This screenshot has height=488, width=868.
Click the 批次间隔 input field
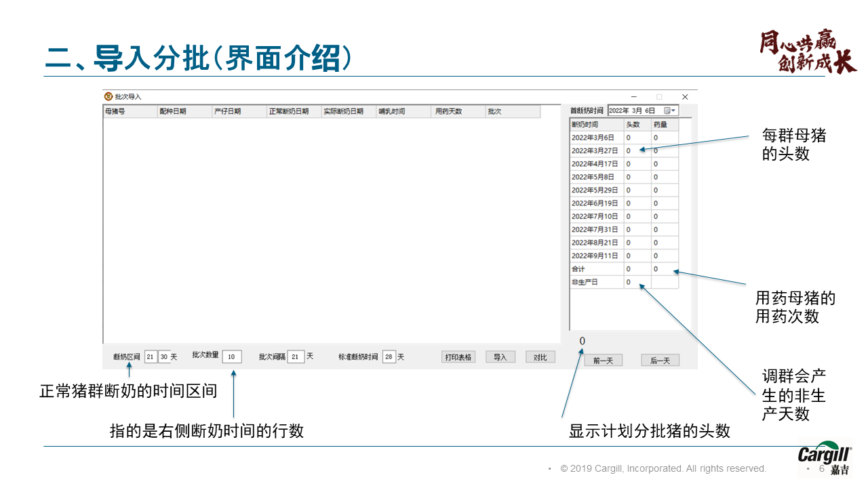coord(296,357)
